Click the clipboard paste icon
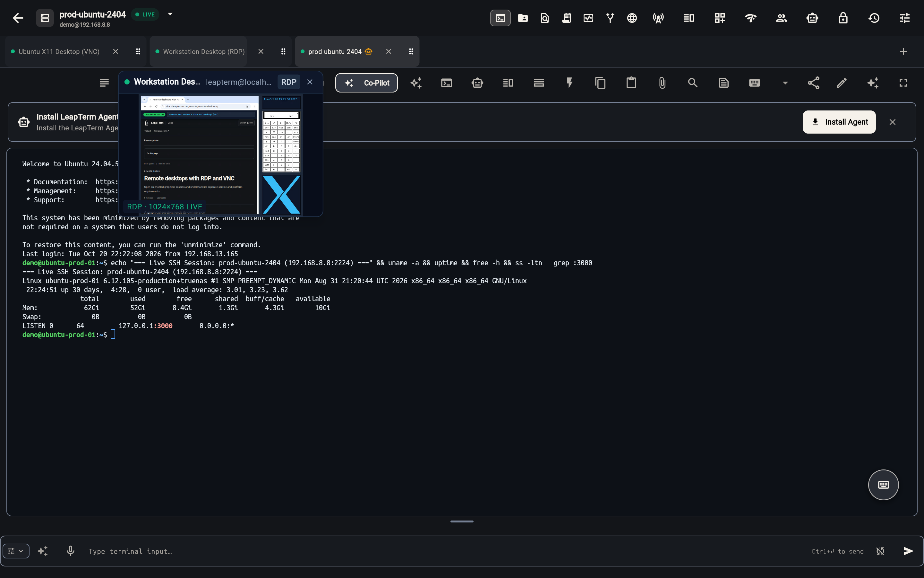Viewport: 924px width, 578px height. (x=631, y=83)
